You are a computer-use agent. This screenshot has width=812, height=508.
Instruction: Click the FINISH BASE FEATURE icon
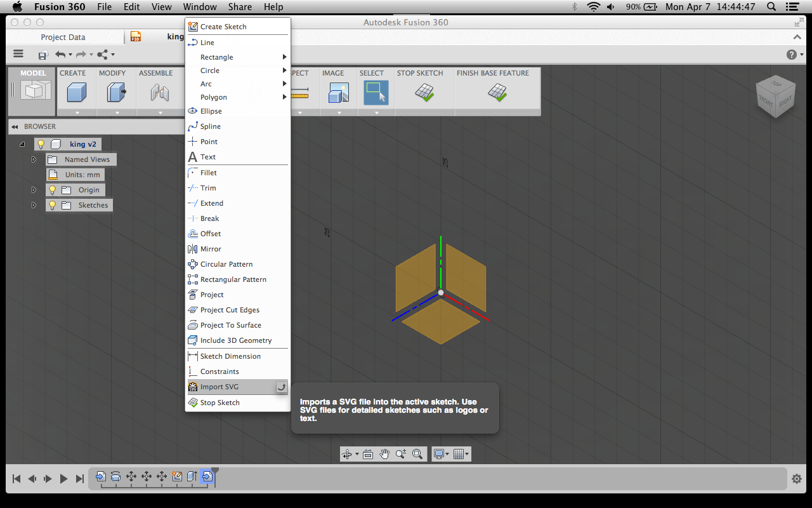tap(497, 93)
